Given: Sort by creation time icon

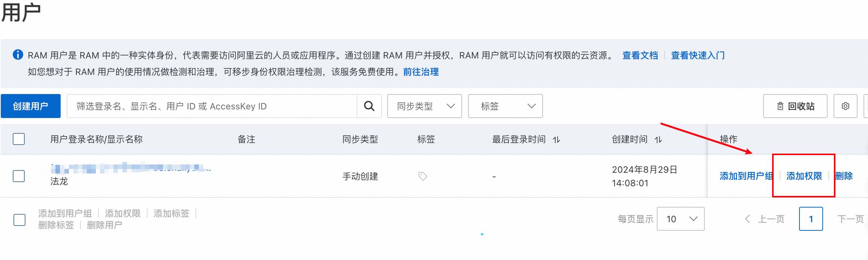Looking at the screenshot, I should (658, 140).
